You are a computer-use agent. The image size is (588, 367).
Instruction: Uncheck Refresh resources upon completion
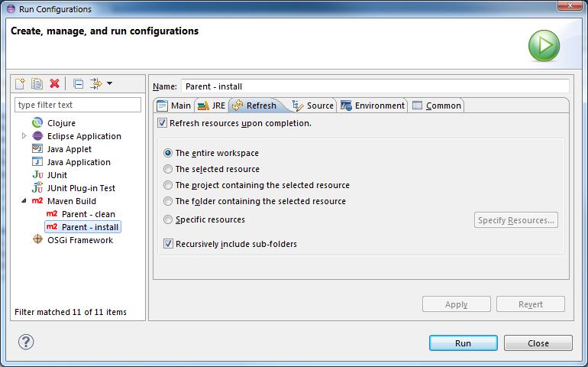(162, 123)
